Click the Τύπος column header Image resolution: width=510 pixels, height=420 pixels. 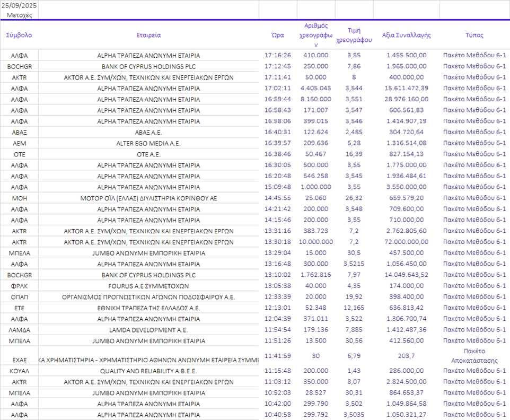coord(474,35)
